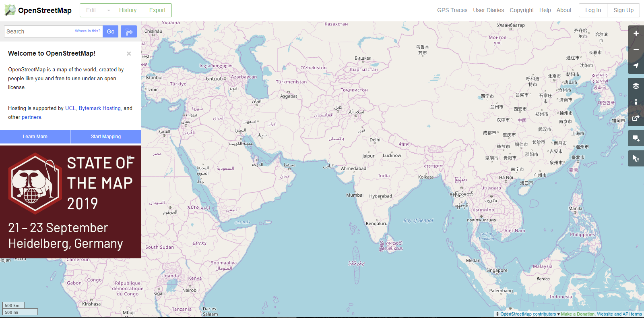Click the Malaysia country label
Image resolution: width=644 pixels, height=318 pixels.
coord(543,266)
